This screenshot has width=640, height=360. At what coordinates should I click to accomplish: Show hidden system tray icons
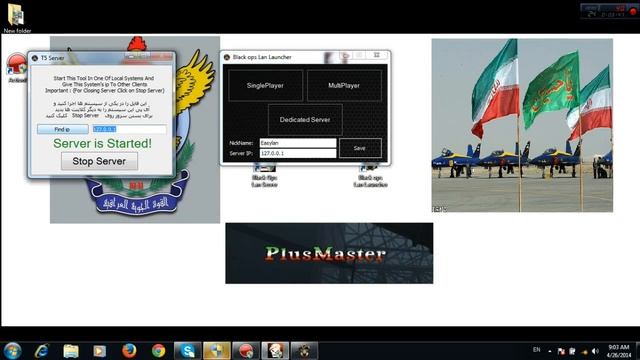tap(550, 351)
